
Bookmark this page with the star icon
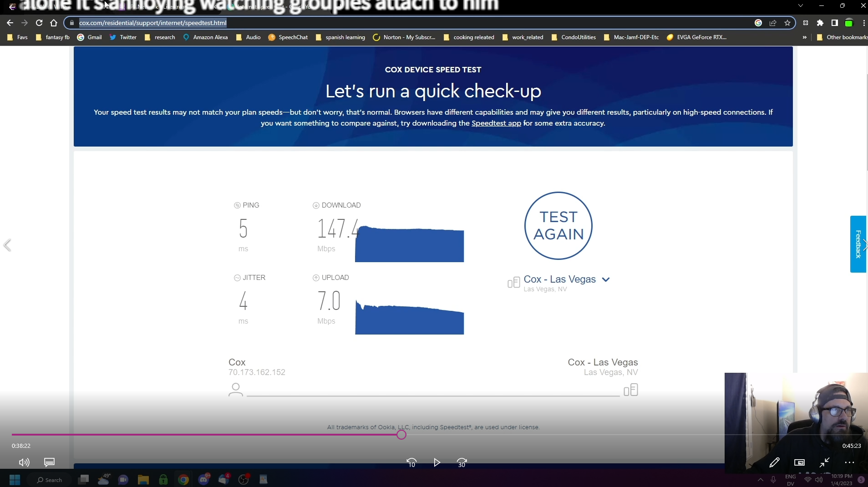[787, 23]
